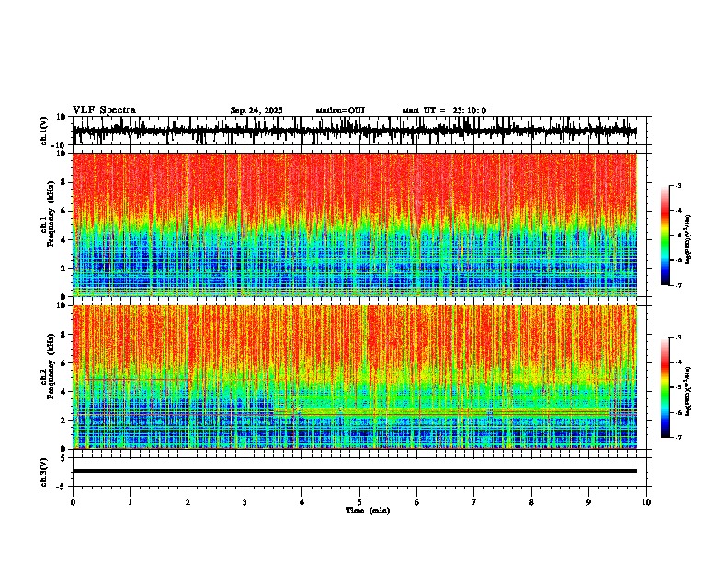Screen dimensions: 728x563
Task: Click the "7" minute tick on the time axis
Action: click(474, 502)
